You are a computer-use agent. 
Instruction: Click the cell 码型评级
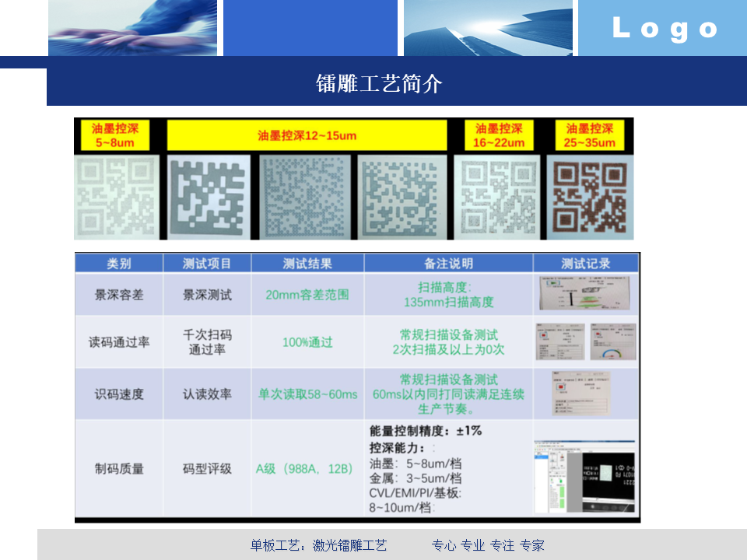pos(207,468)
